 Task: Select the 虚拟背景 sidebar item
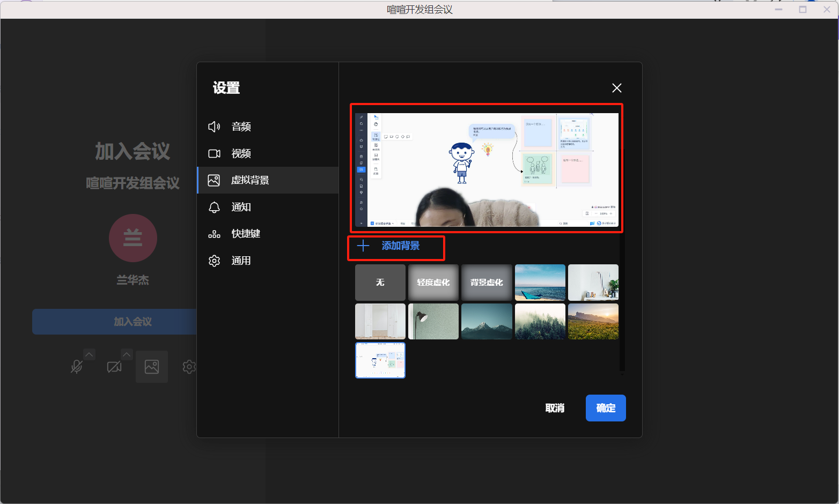249,180
